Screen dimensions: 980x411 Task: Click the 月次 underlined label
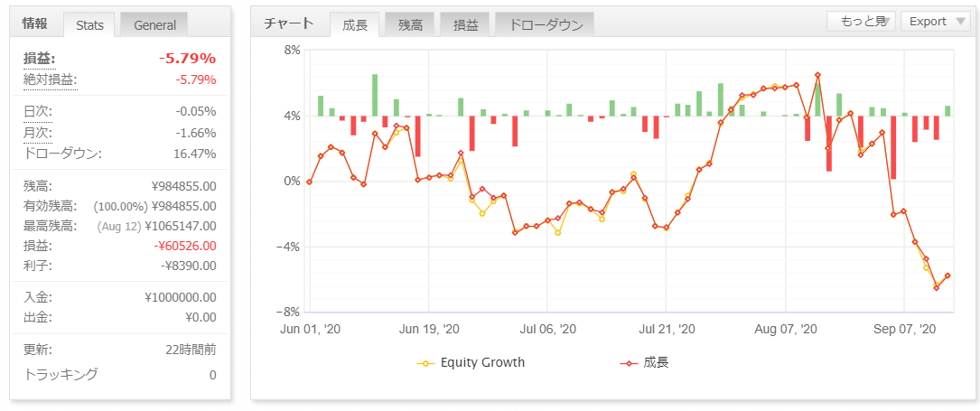pyautogui.click(x=38, y=133)
